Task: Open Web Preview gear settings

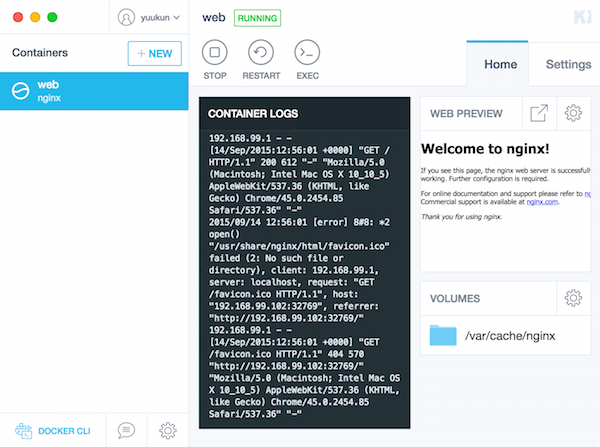Action: point(573,113)
